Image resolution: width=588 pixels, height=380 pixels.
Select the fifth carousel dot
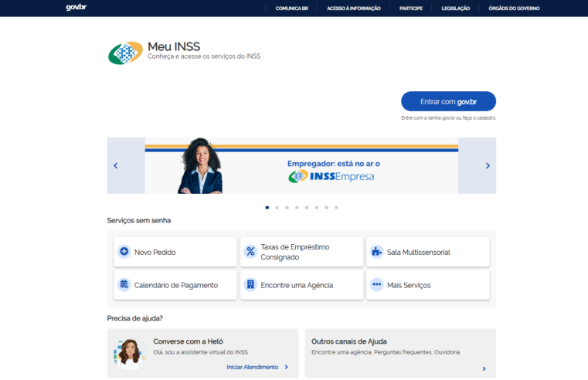[307, 208]
